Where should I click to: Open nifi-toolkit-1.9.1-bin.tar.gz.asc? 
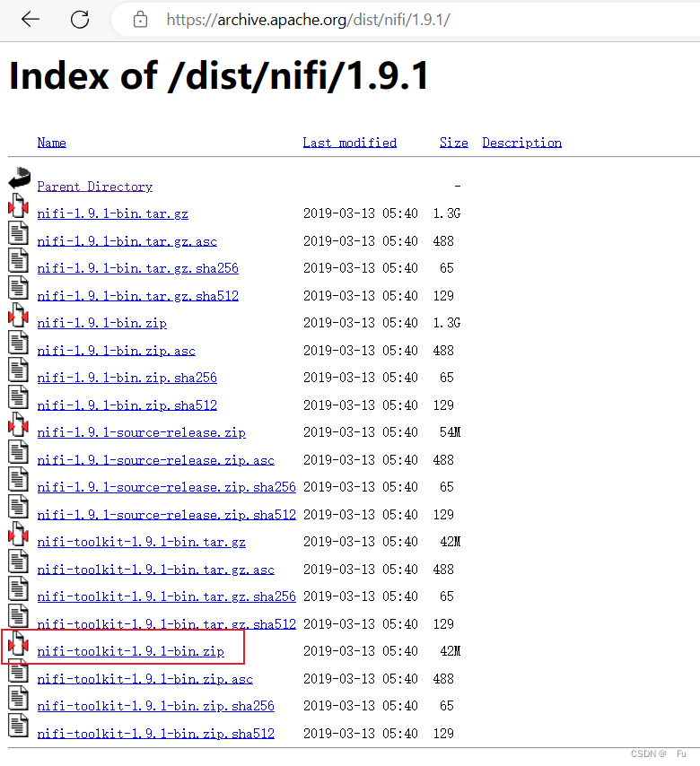click(x=156, y=570)
